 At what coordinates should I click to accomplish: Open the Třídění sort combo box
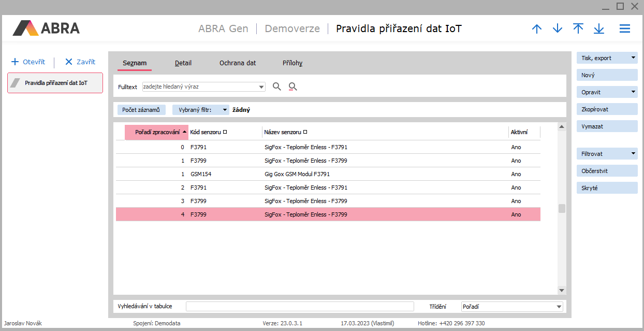[x=511, y=307]
